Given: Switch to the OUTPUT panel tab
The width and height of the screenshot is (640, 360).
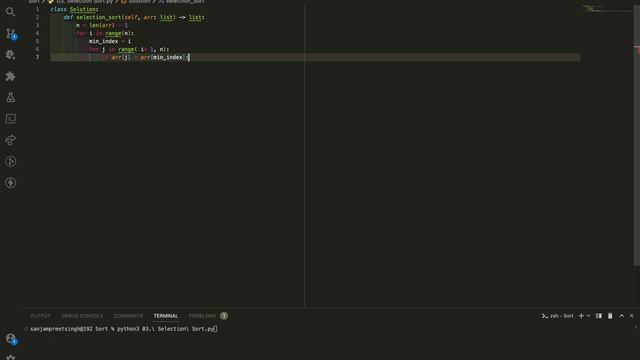Looking at the screenshot, I should tap(40, 316).
